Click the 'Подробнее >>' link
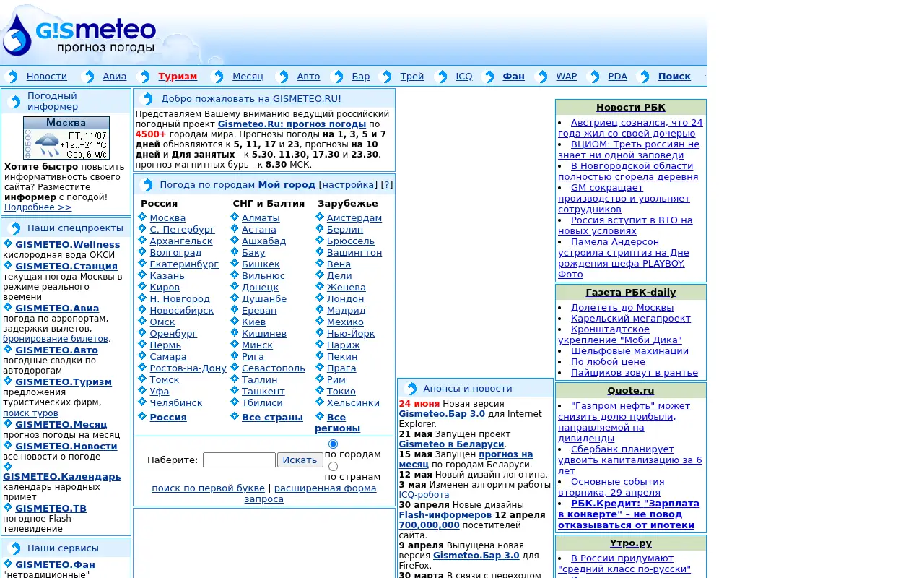This screenshot has height=578, width=924. click(x=38, y=207)
